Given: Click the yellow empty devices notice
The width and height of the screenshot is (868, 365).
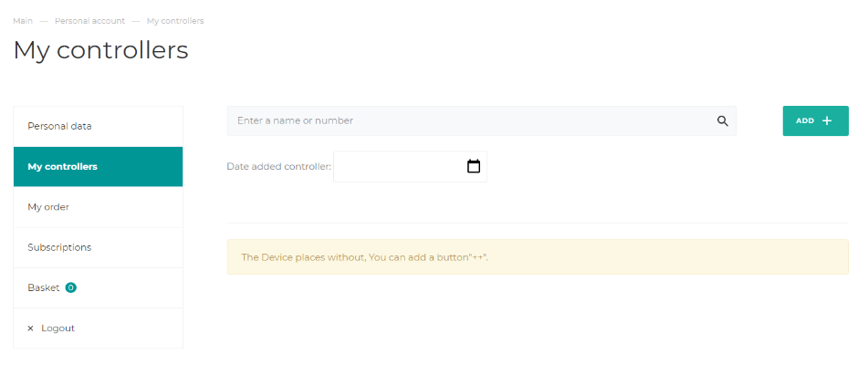Looking at the screenshot, I should [538, 257].
